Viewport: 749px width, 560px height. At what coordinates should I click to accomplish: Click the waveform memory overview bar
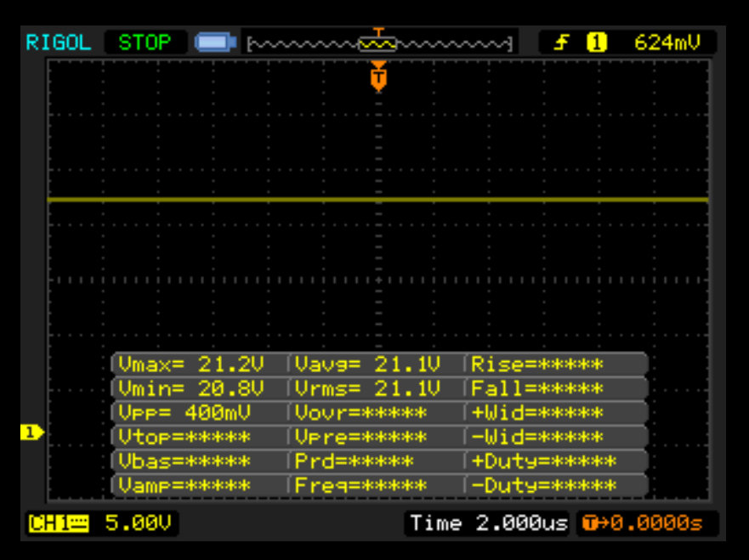pos(379,44)
